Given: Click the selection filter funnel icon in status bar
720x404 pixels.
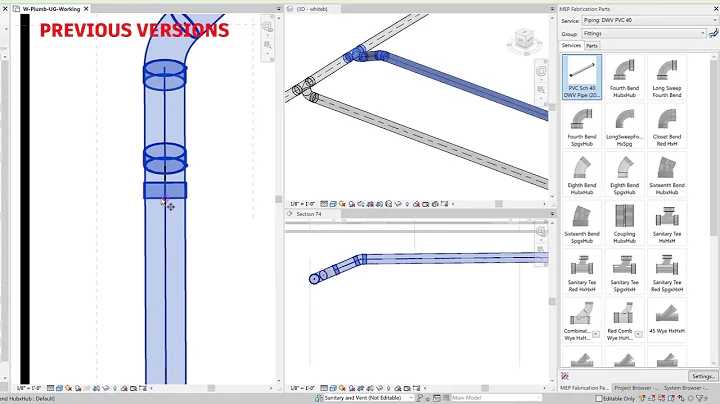Looking at the screenshot, I should (699, 398).
